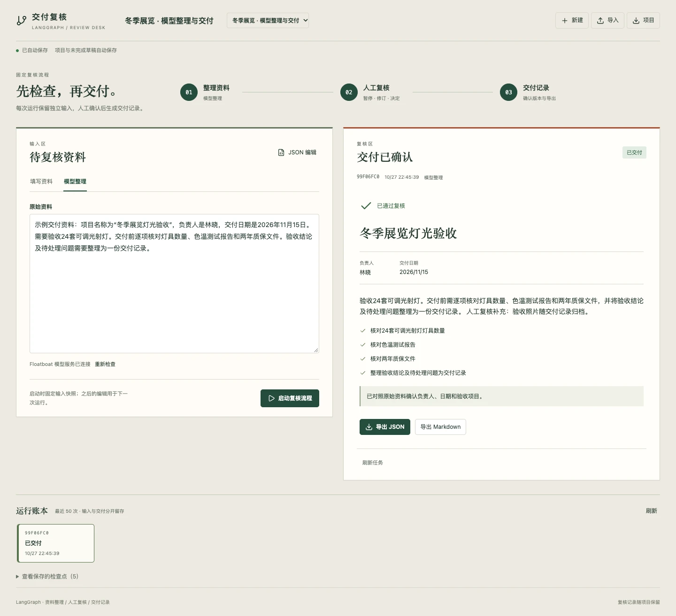Expand 查看保存的检查点 (5) disclosure

coord(47,577)
